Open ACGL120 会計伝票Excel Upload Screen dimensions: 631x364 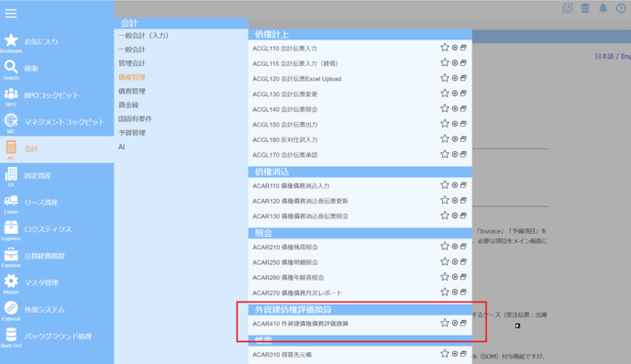tap(296, 79)
